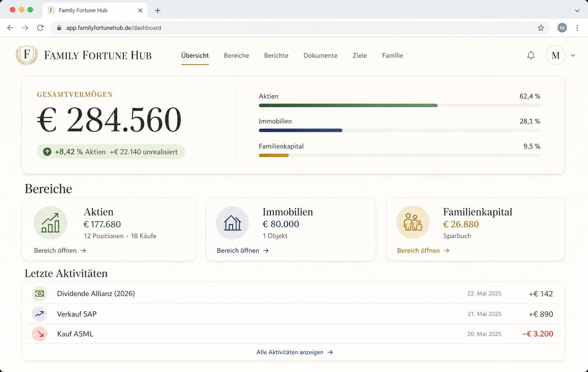588x372 pixels.
Task: Click the Family Fortune Hub crest logo
Action: coord(27,55)
